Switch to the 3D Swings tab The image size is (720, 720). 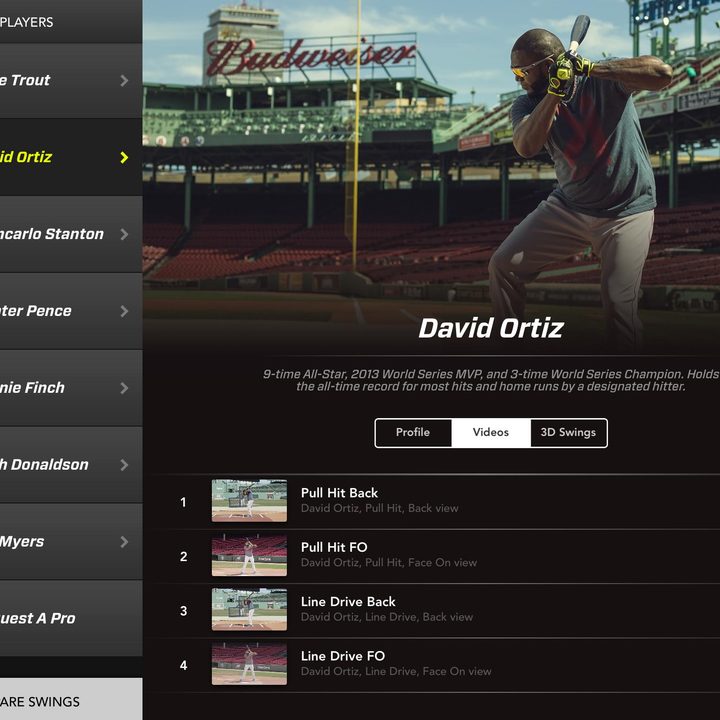[568, 433]
